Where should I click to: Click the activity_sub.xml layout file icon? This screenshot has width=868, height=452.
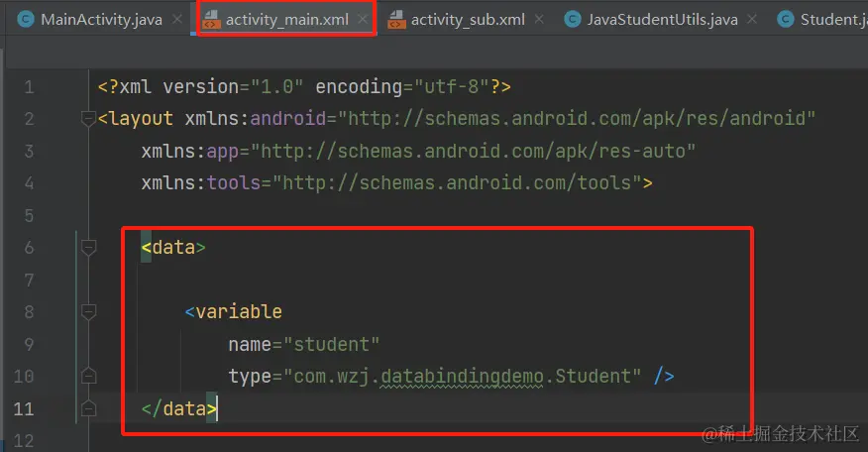pos(396,20)
